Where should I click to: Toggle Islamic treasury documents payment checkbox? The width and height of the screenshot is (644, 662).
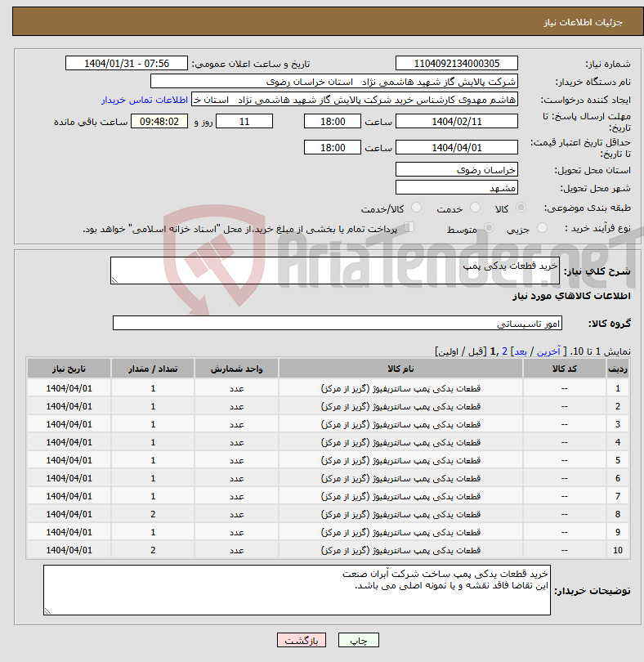pos(409,227)
